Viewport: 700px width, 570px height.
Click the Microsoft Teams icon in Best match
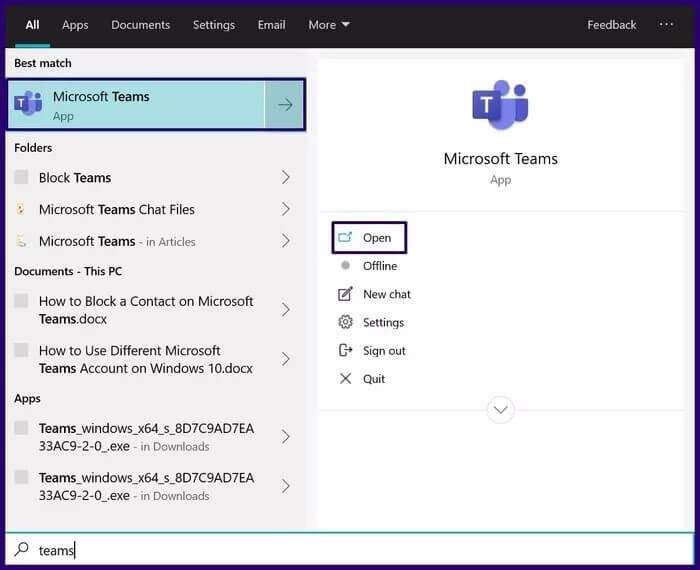[x=29, y=104]
